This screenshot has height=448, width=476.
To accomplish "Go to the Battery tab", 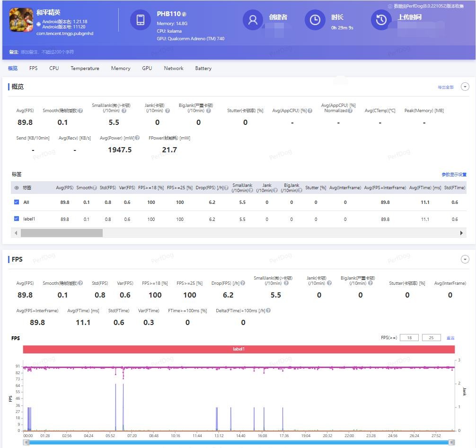I will pyautogui.click(x=203, y=68).
